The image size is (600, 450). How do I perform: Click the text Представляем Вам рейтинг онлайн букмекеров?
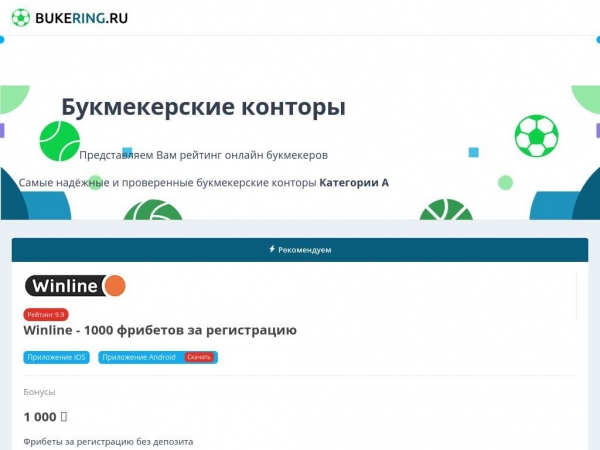pyautogui.click(x=203, y=155)
